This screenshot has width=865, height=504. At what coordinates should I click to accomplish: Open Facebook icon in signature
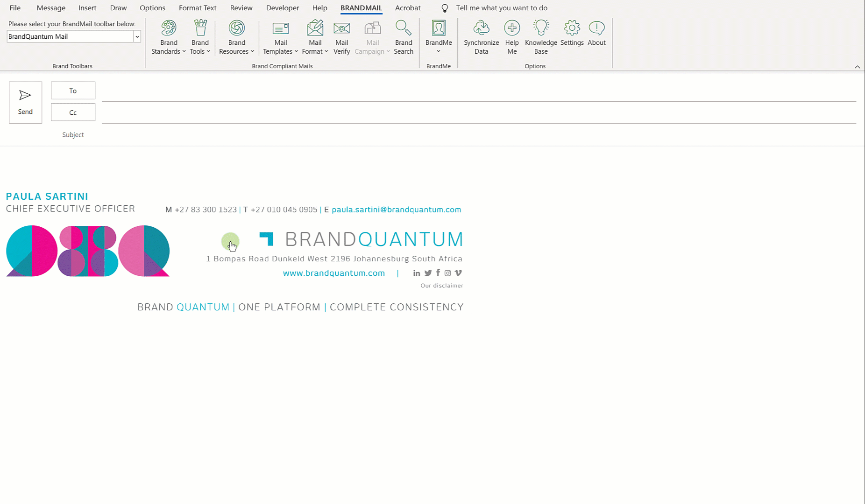[x=438, y=273]
